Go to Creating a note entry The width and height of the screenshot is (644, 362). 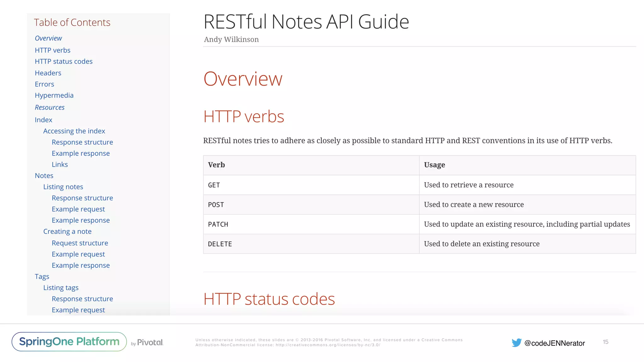coord(67,232)
